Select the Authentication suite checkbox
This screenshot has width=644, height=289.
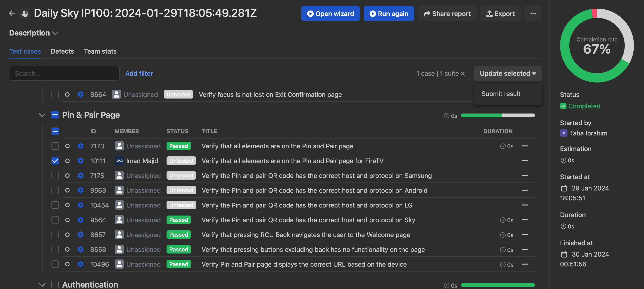(55, 284)
